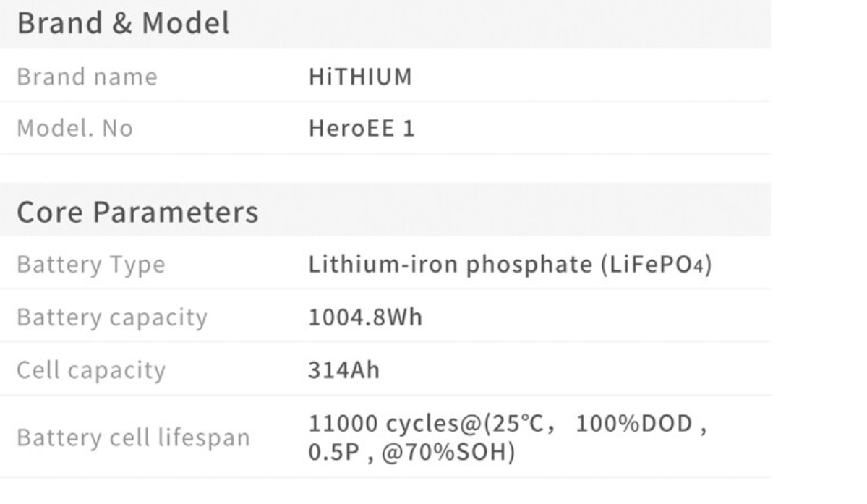Click the Battery capacity label
This screenshot has width=867, height=504.
pos(111,317)
